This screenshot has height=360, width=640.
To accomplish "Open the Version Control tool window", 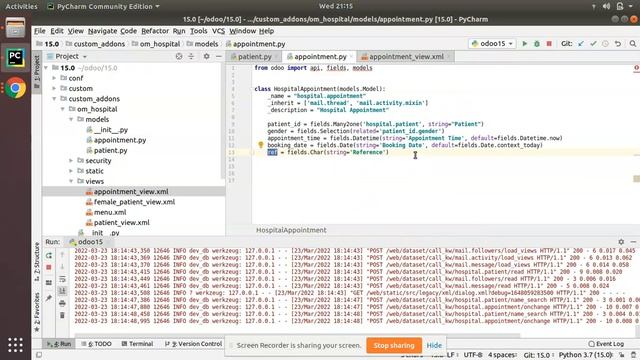I will point(193,344).
